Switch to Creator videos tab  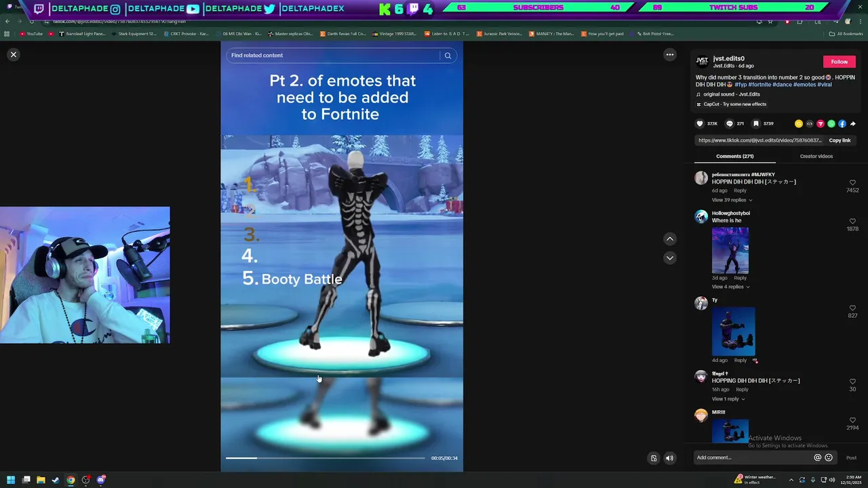click(x=816, y=156)
